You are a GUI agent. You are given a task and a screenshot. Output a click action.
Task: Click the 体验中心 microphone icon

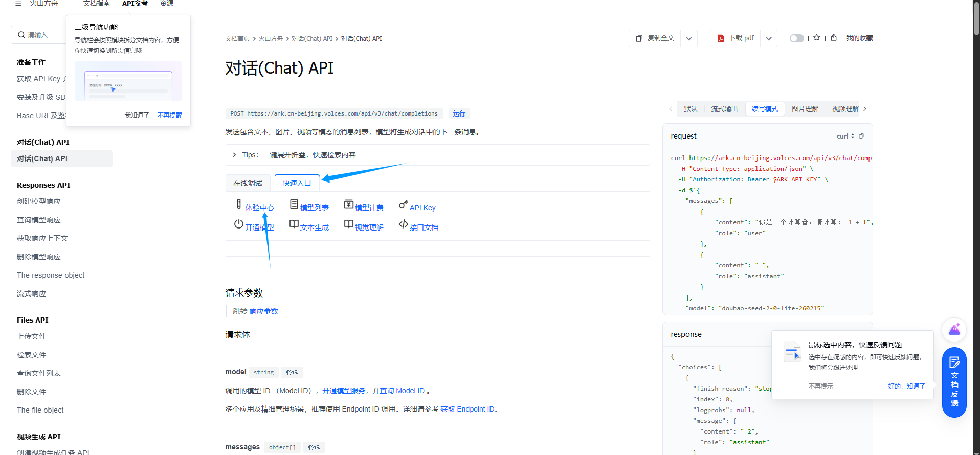pyautogui.click(x=239, y=204)
